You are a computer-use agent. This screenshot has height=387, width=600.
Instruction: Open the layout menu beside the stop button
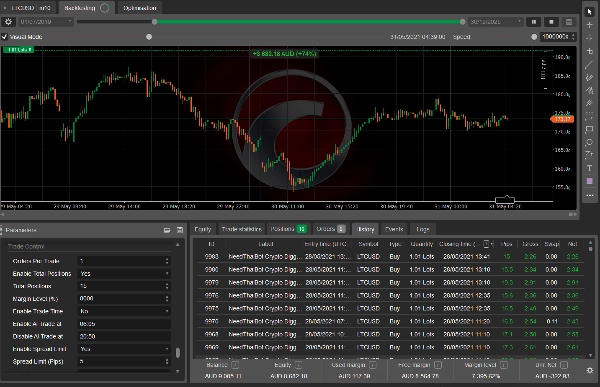pos(569,22)
